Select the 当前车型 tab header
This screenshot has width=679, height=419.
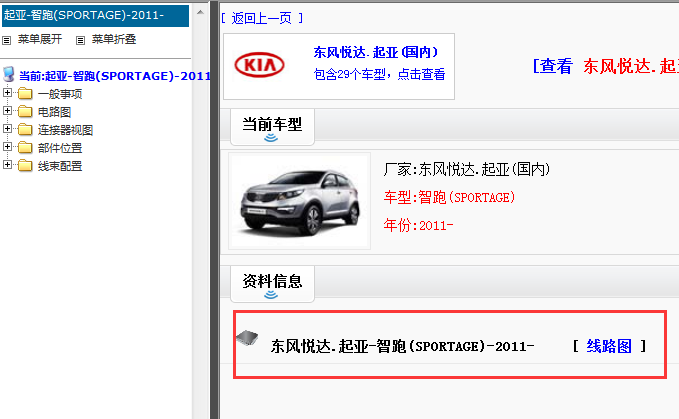[272, 127]
